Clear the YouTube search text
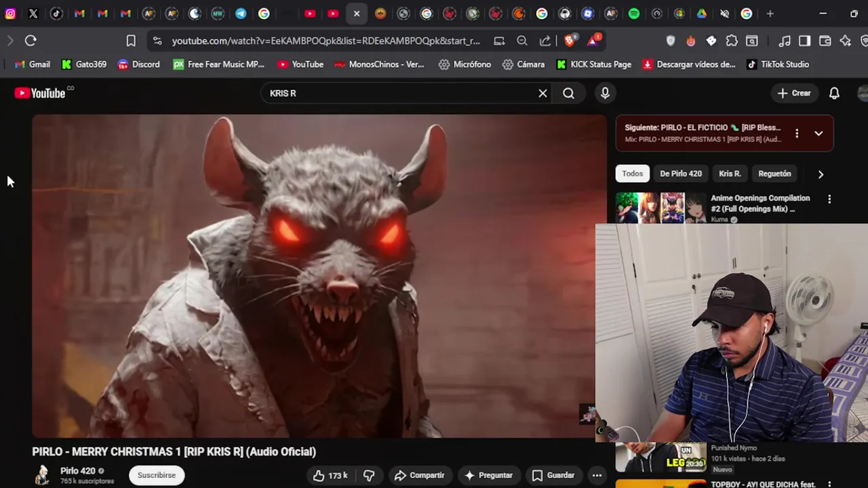 point(542,93)
